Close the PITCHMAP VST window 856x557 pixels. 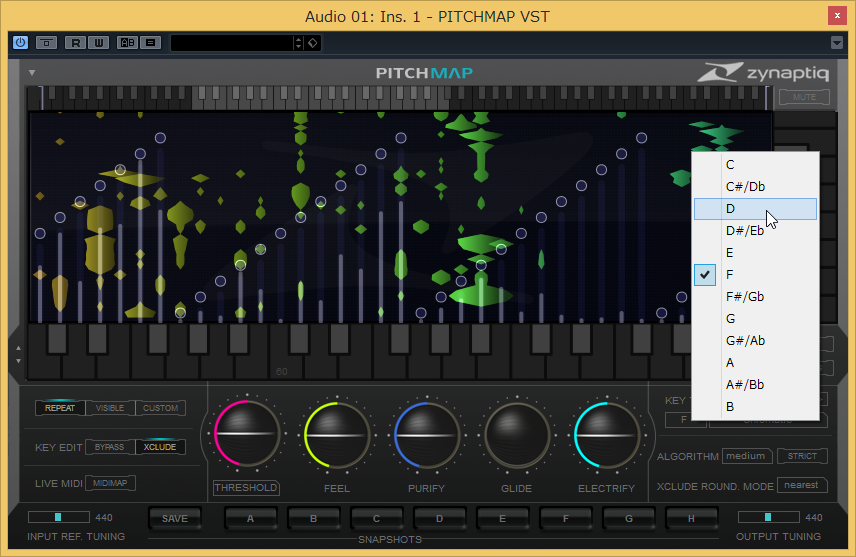click(x=837, y=16)
